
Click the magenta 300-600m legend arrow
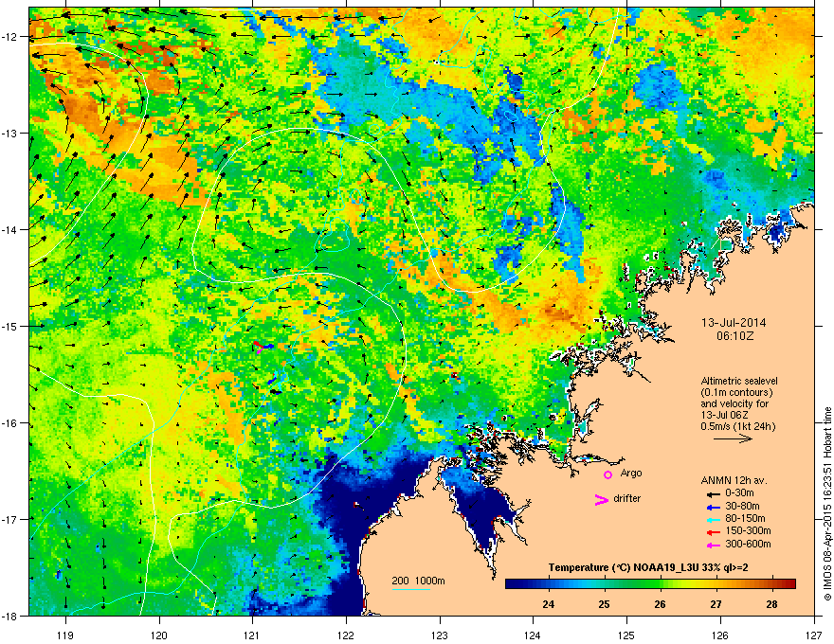tap(714, 545)
